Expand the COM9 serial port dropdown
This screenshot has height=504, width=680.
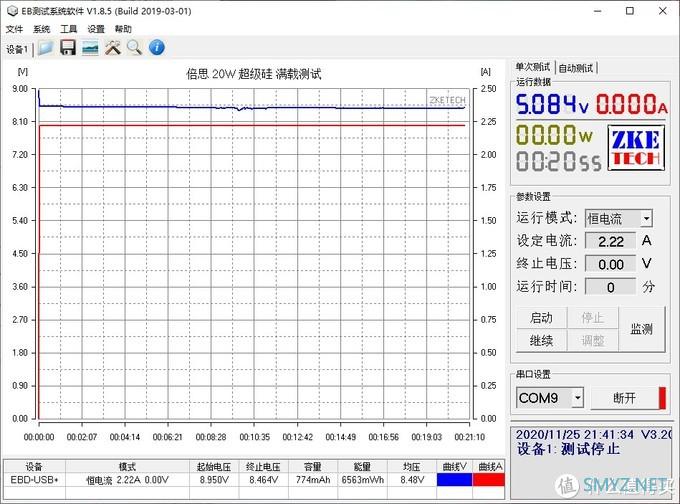pyautogui.click(x=578, y=398)
